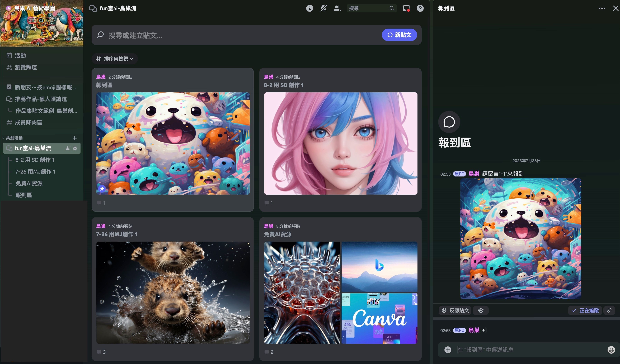Open channel settings gear for fun畫ai-鳥巢流

(x=75, y=148)
